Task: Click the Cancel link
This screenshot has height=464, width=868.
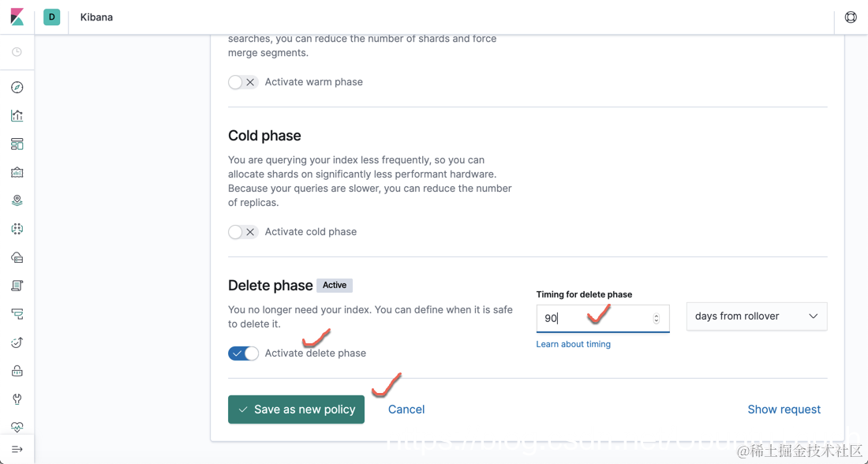Action: point(406,410)
